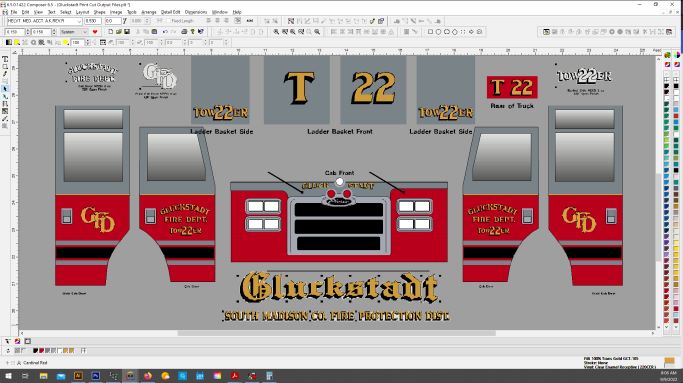Click the first icon in right toolbar group

point(546,32)
